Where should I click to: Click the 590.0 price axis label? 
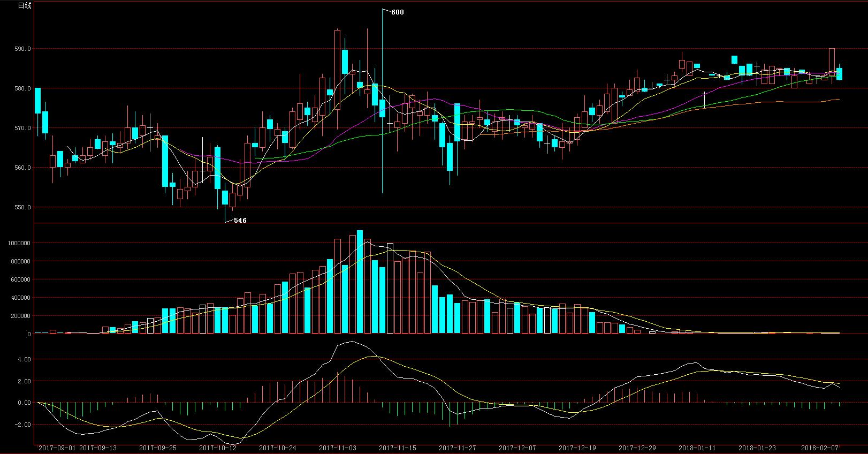(23, 49)
